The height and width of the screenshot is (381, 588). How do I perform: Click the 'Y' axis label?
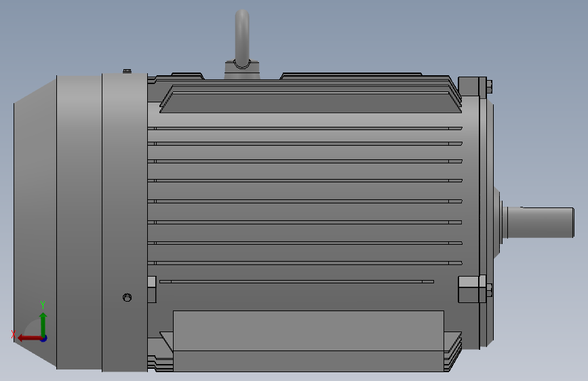click(43, 305)
